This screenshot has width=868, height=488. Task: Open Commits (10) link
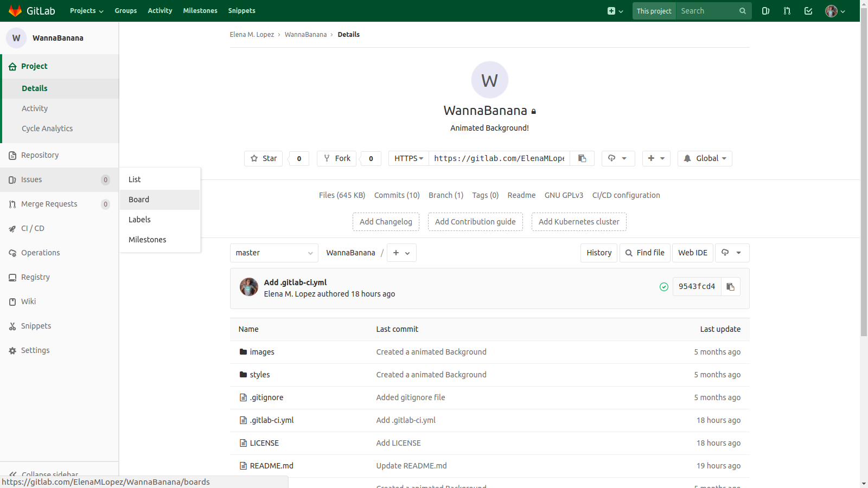pyautogui.click(x=397, y=195)
